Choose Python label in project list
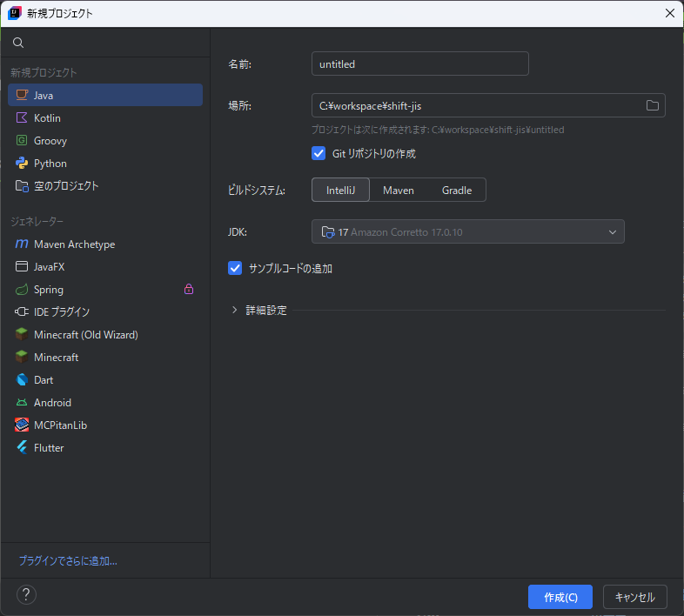684x616 pixels. 50,164
